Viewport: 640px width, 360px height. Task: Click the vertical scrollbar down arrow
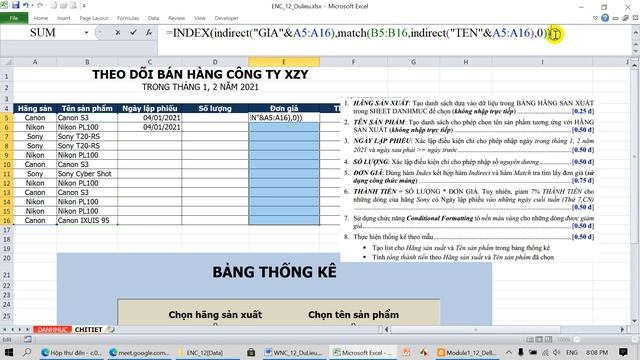coord(635,321)
